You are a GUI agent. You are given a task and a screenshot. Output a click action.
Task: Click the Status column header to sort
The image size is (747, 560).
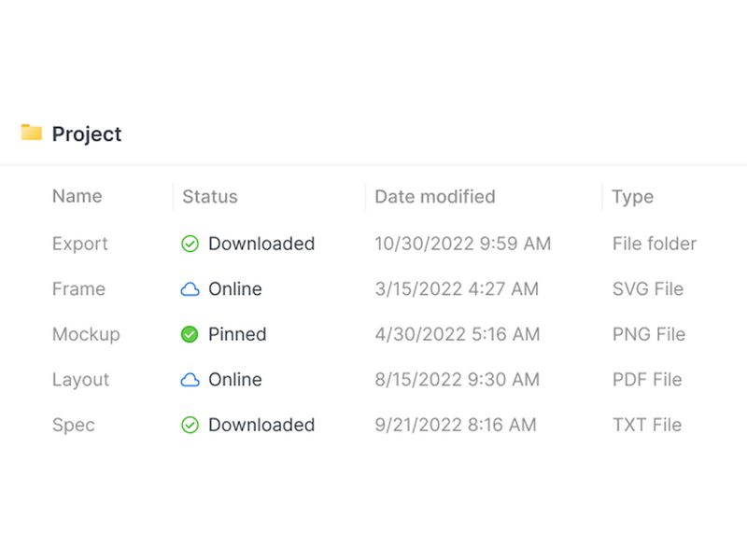[x=209, y=196]
